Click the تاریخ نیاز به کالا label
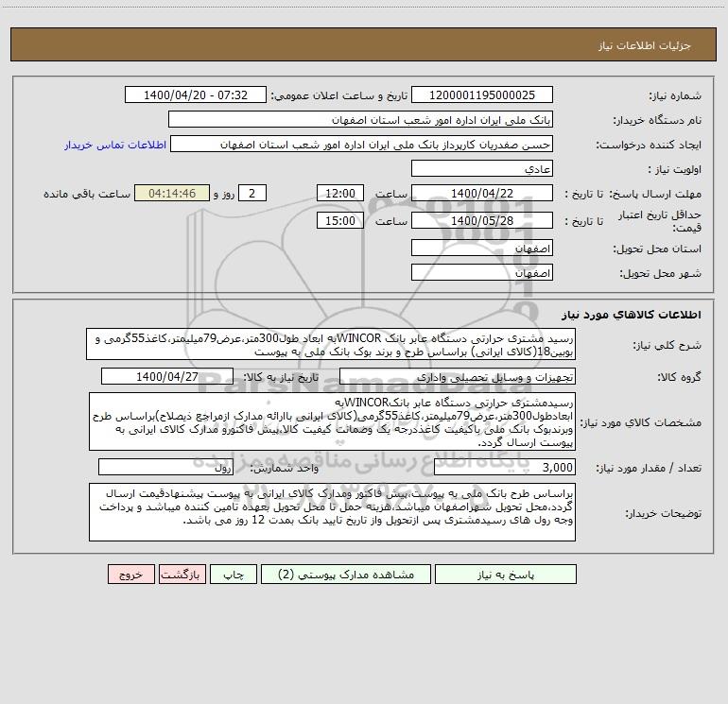The image size is (728, 704). click(281, 377)
